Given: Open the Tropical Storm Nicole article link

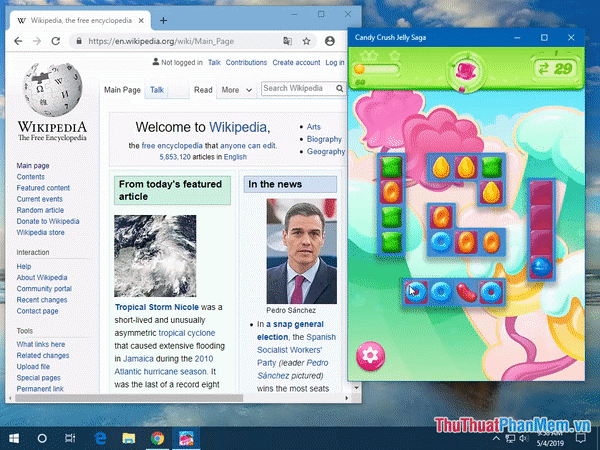Looking at the screenshot, I should (x=157, y=307).
